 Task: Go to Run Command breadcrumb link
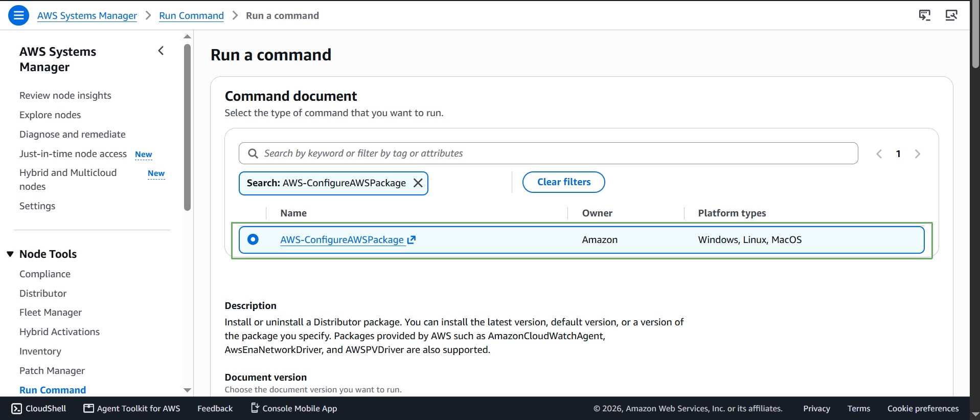(192, 16)
